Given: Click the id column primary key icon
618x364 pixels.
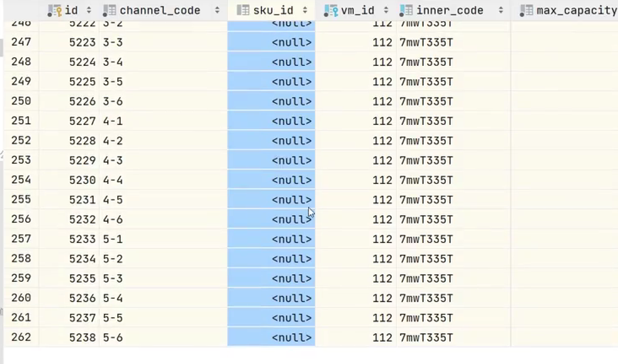Looking at the screenshot, I should (55, 10).
